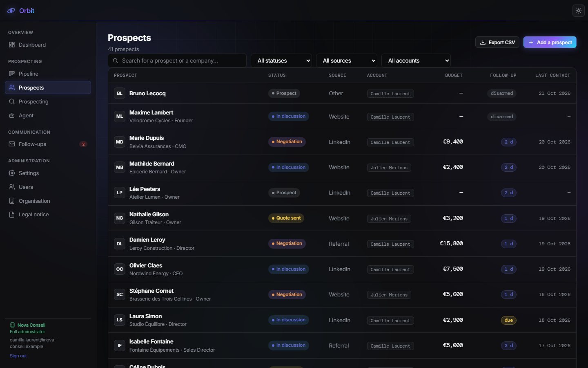588x368 pixels.
Task: Click the Legal notice document icon
Action: pos(12,214)
